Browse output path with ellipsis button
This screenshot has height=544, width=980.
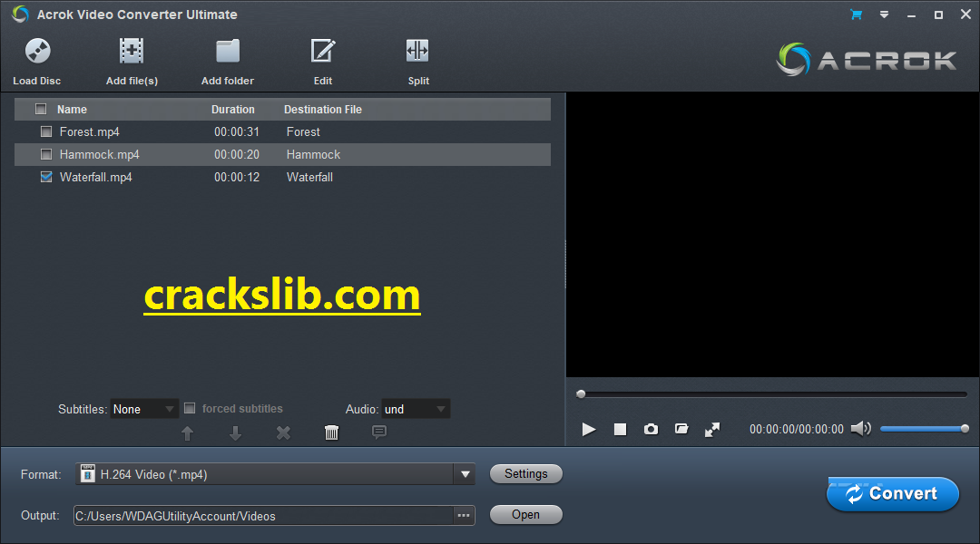[463, 515]
